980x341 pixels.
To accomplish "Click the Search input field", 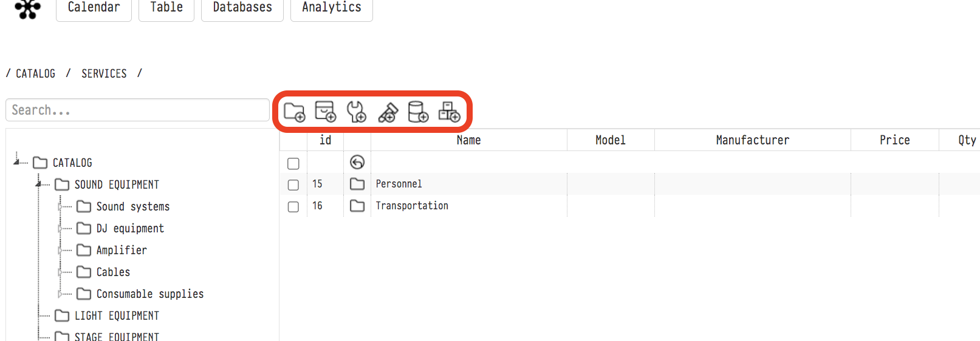I will pos(137,110).
